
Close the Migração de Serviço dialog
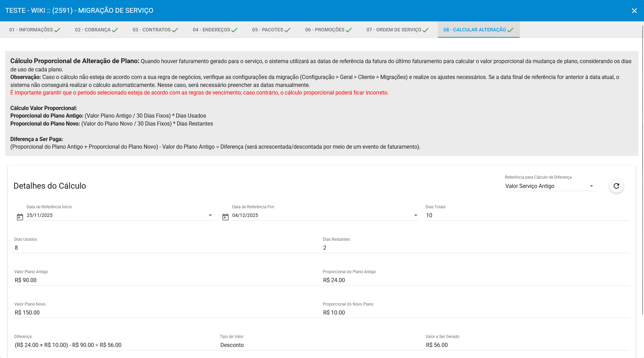[634, 11]
